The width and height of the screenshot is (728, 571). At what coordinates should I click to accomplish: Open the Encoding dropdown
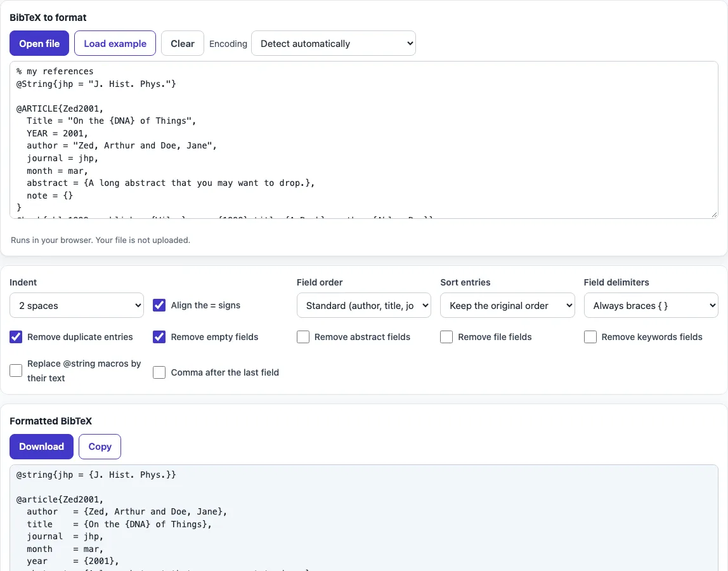(x=334, y=43)
